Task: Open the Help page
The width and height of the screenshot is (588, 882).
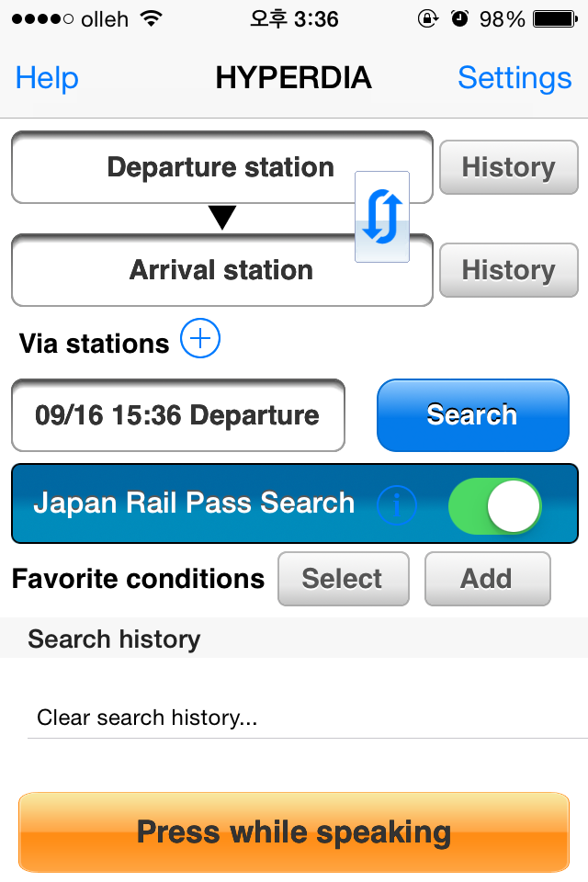Action: click(x=47, y=78)
